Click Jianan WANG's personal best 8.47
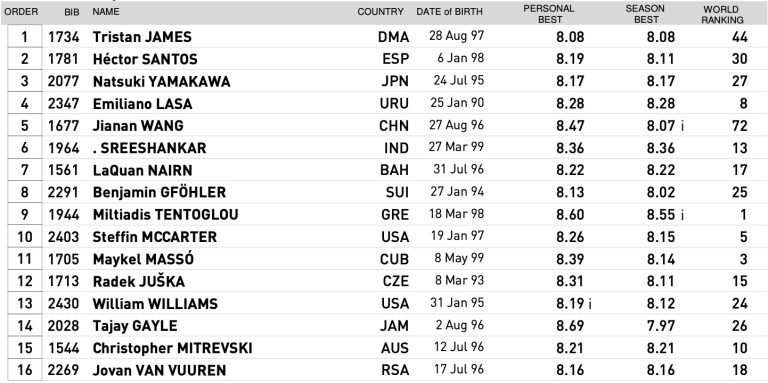Screen dimensions: 768x383 click(570, 126)
